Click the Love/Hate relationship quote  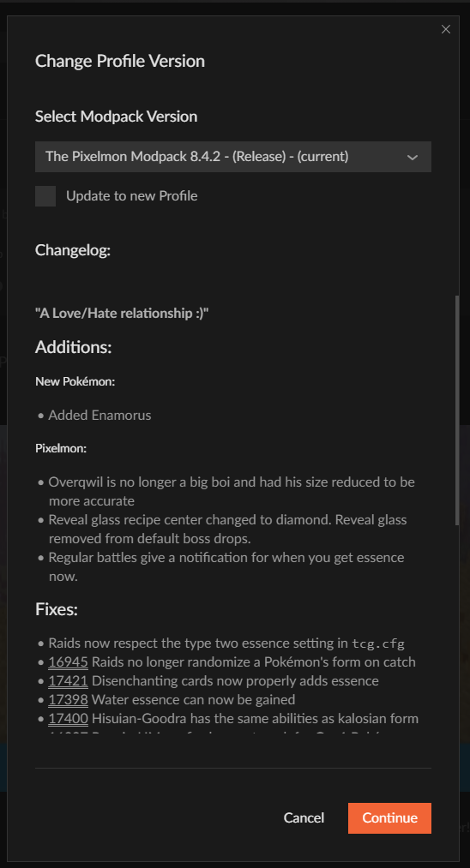coord(122,314)
